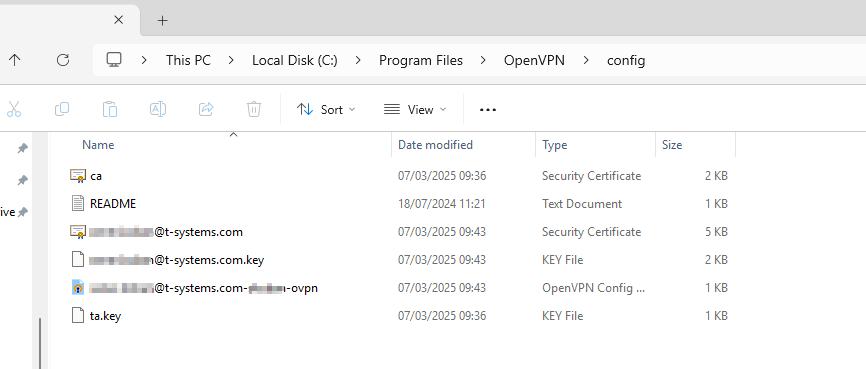This screenshot has height=369, width=866.
Task: Open a new tab with plus button
Action: [x=162, y=20]
